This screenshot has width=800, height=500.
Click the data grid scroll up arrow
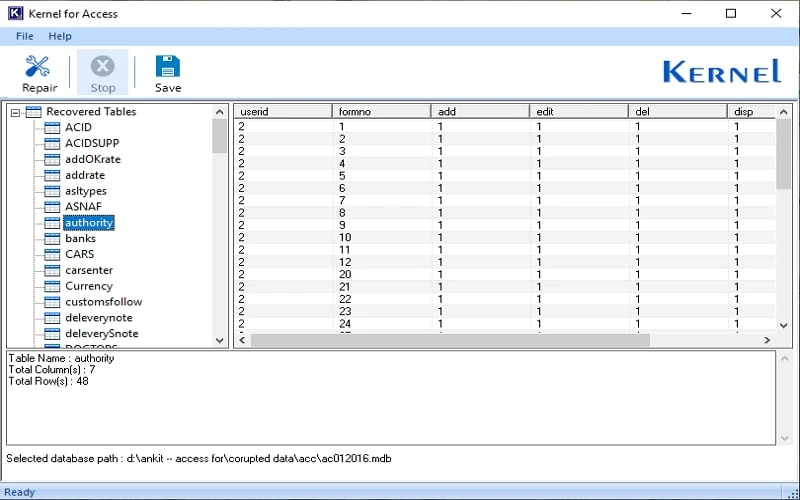click(784, 112)
